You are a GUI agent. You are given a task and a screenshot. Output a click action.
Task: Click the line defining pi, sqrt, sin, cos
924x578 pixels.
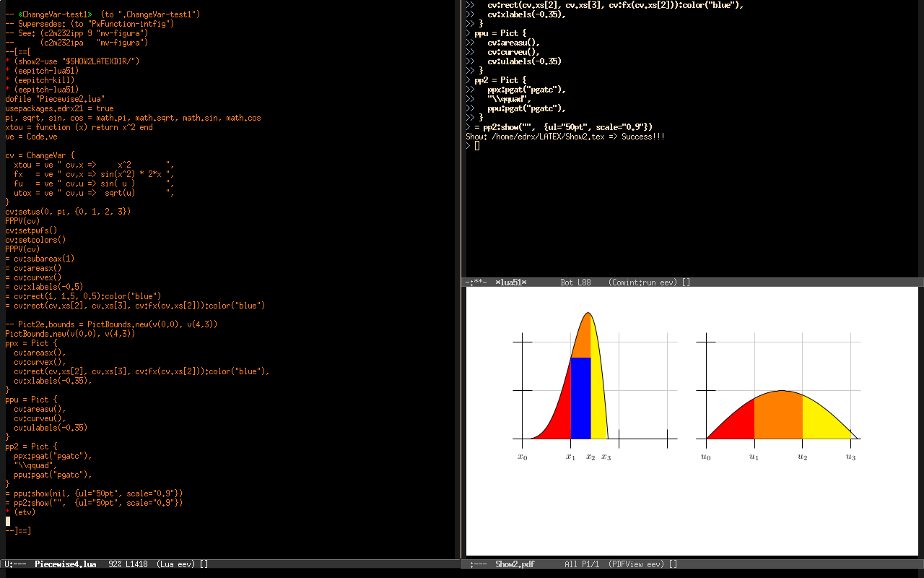coord(133,118)
